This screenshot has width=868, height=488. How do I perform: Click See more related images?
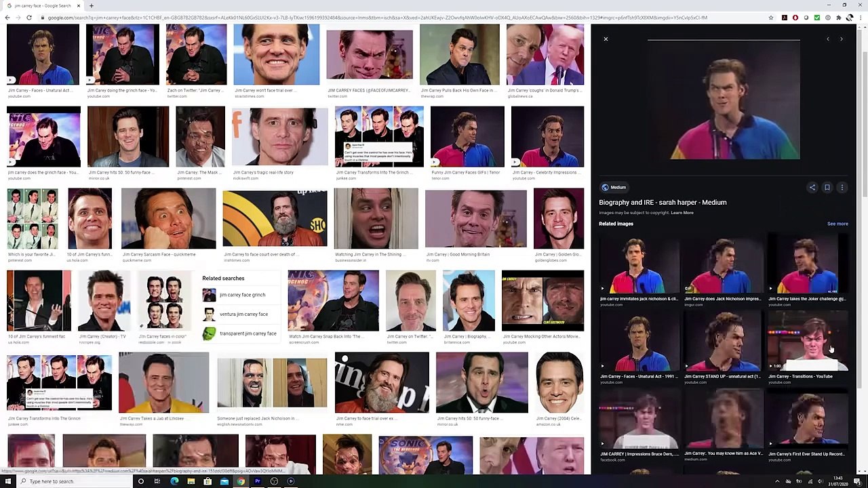pos(837,224)
